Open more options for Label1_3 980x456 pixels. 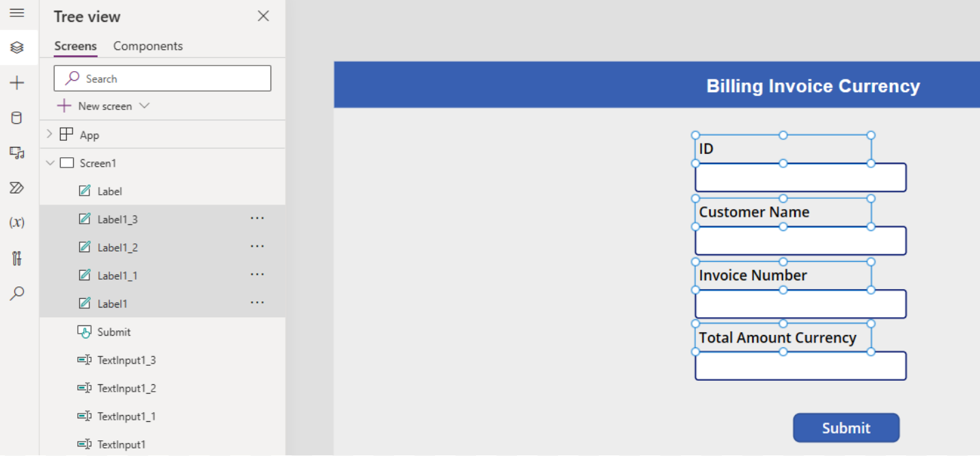(x=257, y=219)
